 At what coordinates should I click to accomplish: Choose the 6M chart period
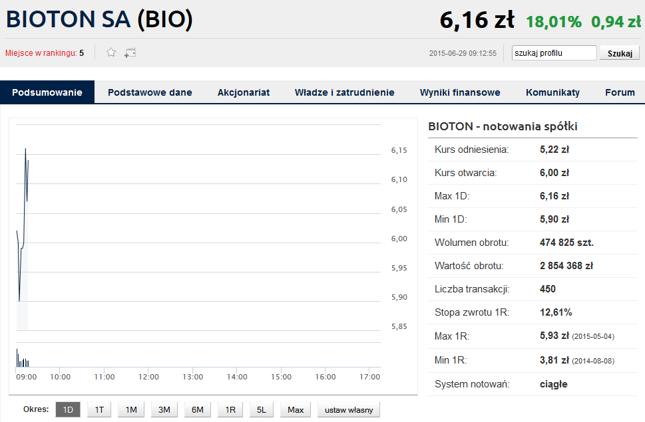[197, 409]
